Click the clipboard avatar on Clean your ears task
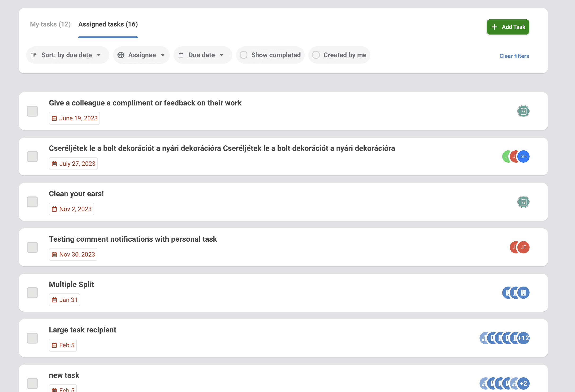The height and width of the screenshot is (392, 575). pyautogui.click(x=523, y=202)
